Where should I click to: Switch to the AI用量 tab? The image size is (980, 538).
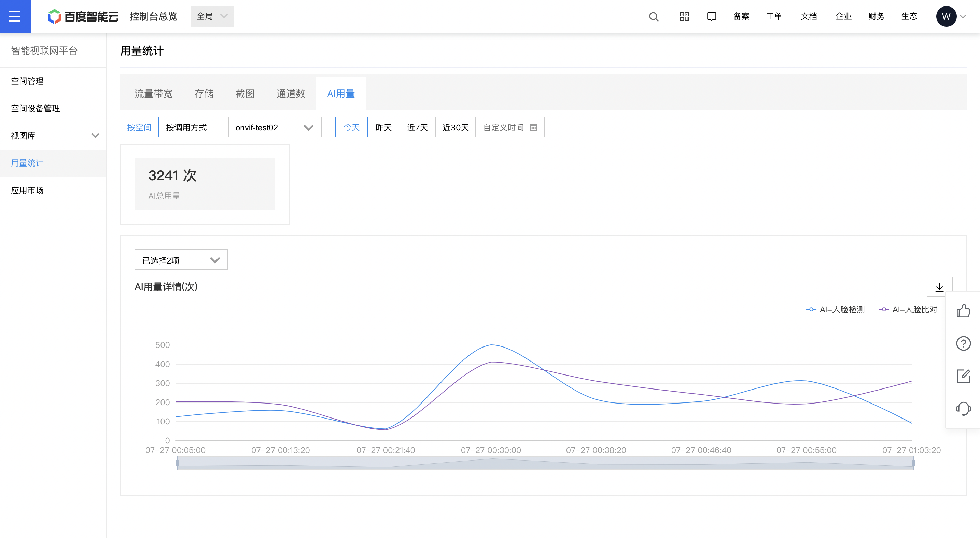tap(341, 94)
